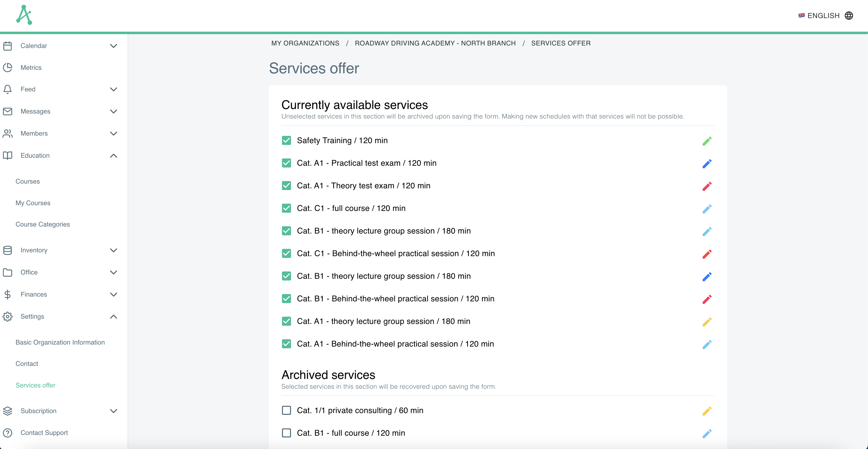Click the green edit pencil for Safety Training

coord(707,140)
